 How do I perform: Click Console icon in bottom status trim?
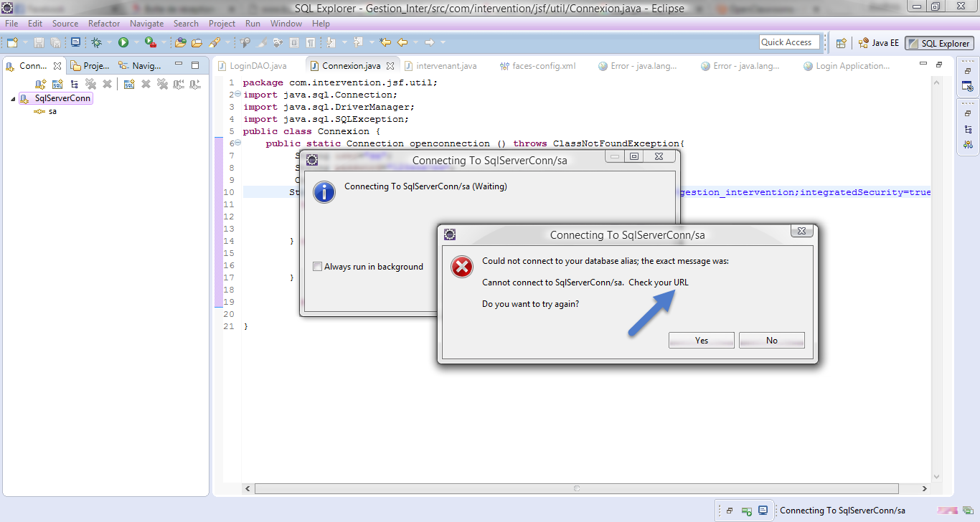coord(763,511)
